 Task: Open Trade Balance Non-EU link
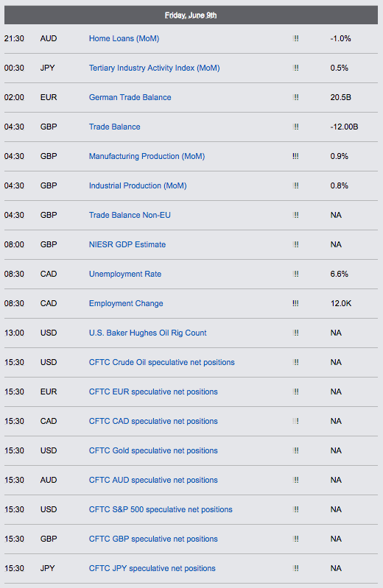[130, 215]
